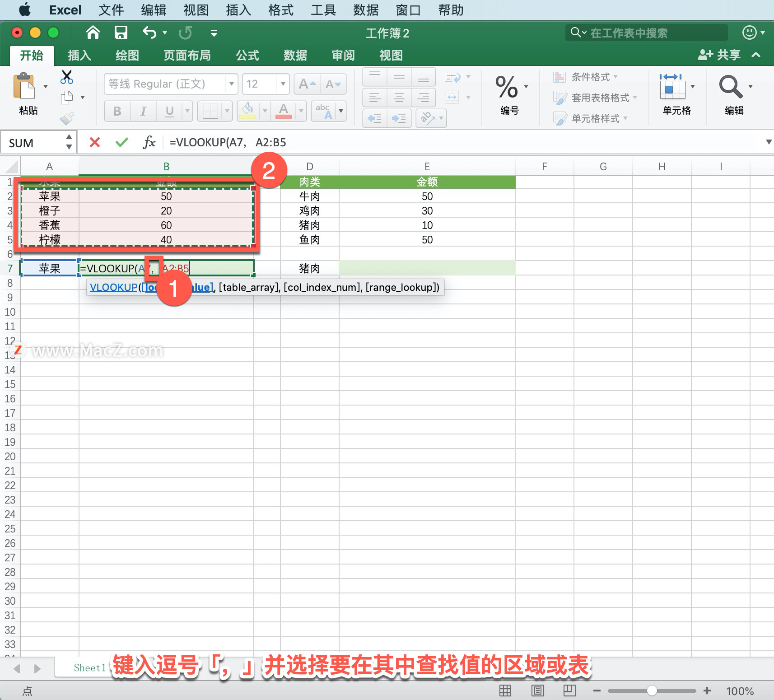This screenshot has width=774, height=700.
Task: Toggle italic formatting
Action: pyautogui.click(x=144, y=111)
